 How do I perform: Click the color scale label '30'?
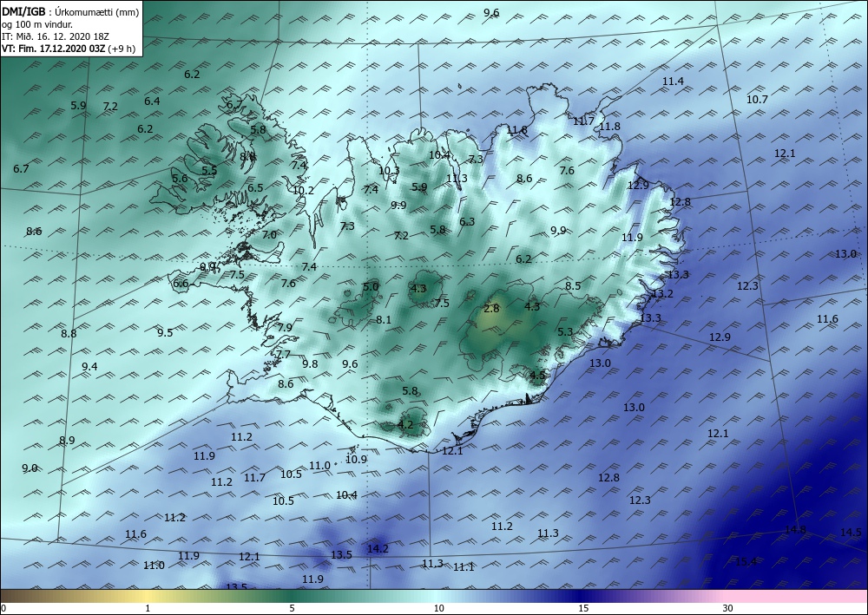727,608
